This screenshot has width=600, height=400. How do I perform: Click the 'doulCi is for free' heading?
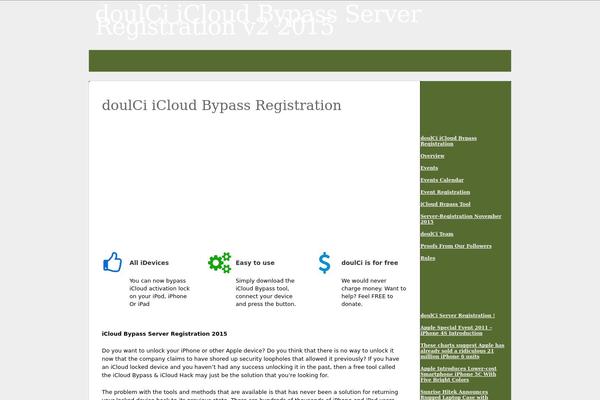(x=370, y=263)
